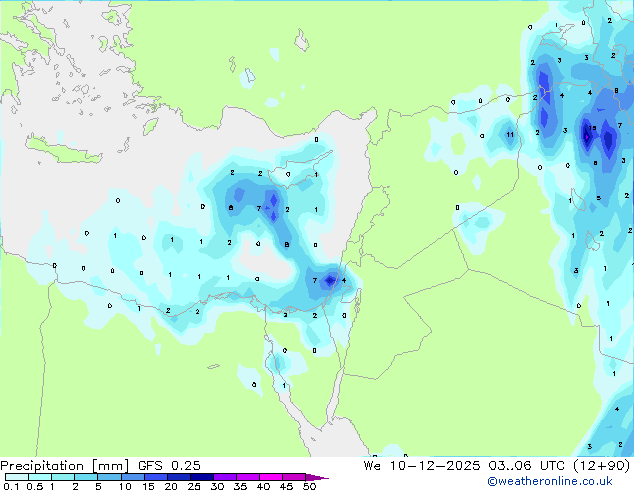Select the 35–40 mm legend swatch
Screen dimensions: 634x490
click(248, 477)
